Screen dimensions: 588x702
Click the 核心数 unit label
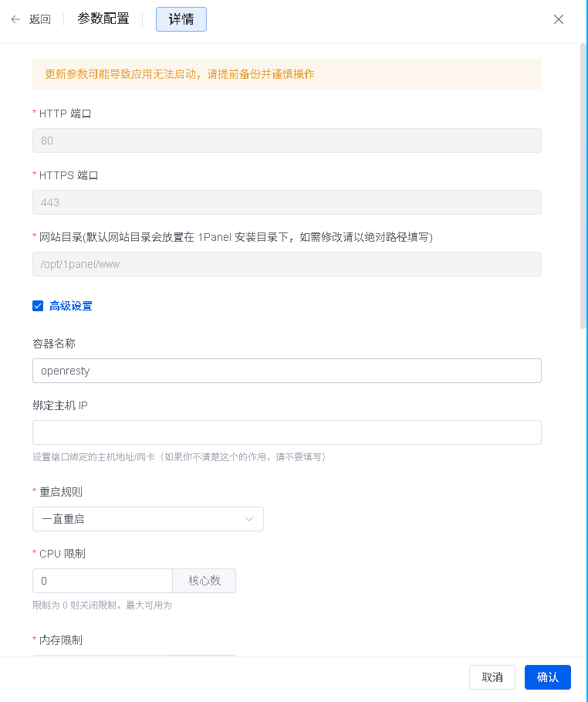(204, 581)
